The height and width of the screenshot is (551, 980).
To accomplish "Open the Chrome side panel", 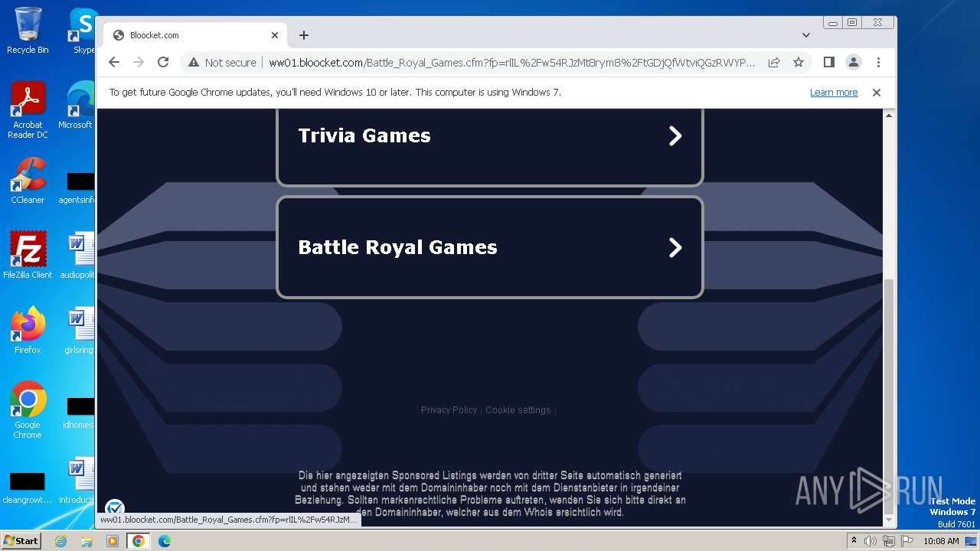I will 828,62.
